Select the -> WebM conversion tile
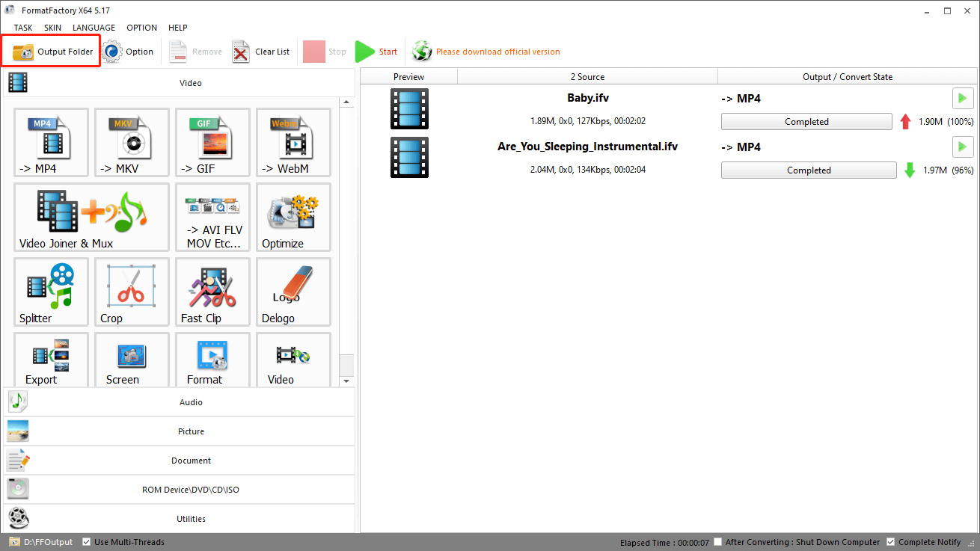The width and height of the screenshot is (980, 551). coord(293,143)
